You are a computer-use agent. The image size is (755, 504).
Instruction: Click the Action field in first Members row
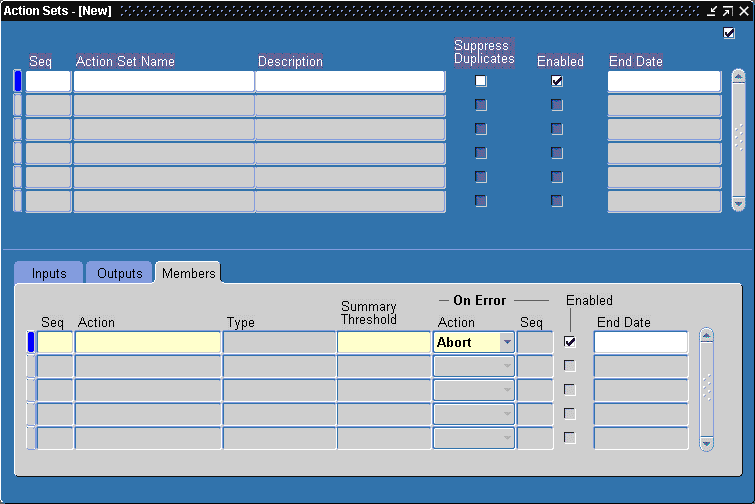pos(148,342)
